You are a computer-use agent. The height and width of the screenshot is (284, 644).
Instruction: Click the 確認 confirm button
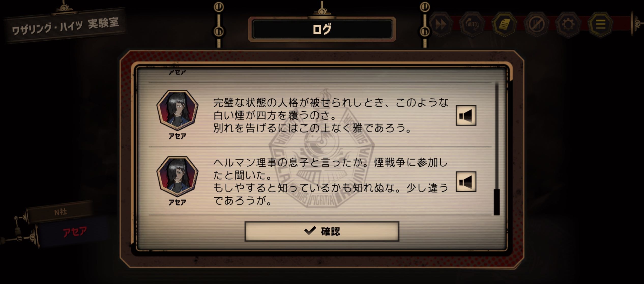pos(322,231)
